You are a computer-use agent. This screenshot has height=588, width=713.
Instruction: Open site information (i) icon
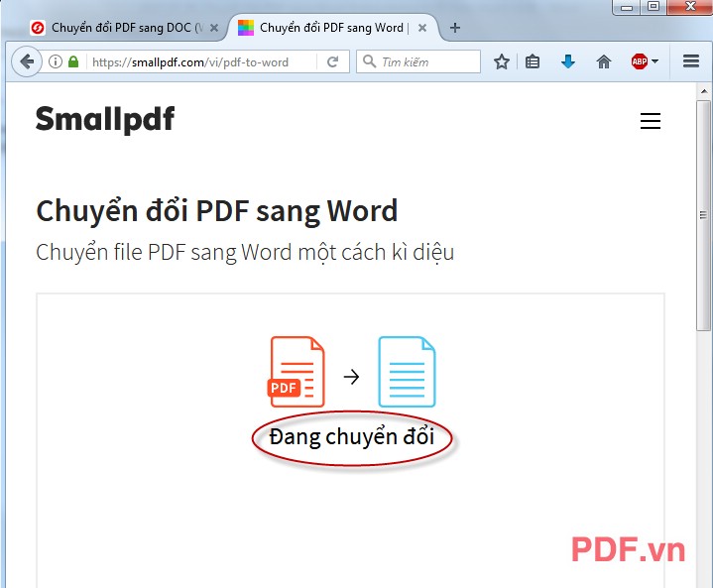coord(55,61)
